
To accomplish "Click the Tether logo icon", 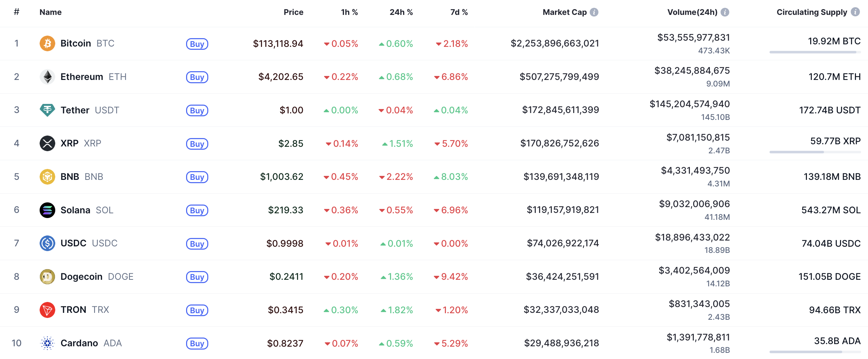I will (x=47, y=110).
